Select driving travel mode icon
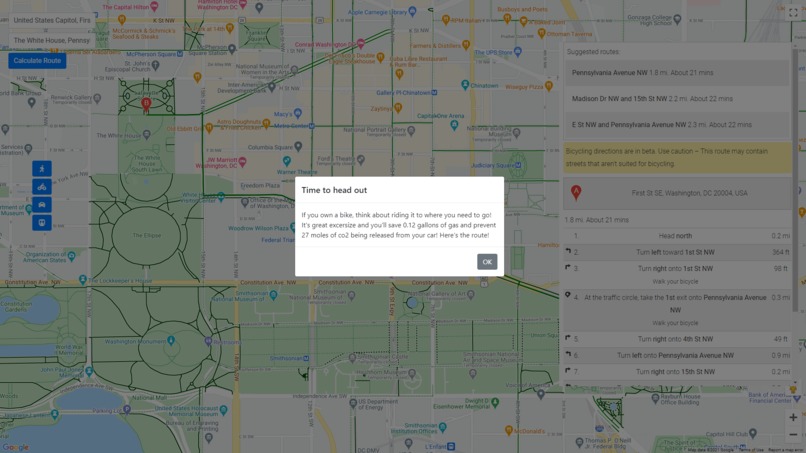The width and height of the screenshot is (806, 453). click(42, 205)
